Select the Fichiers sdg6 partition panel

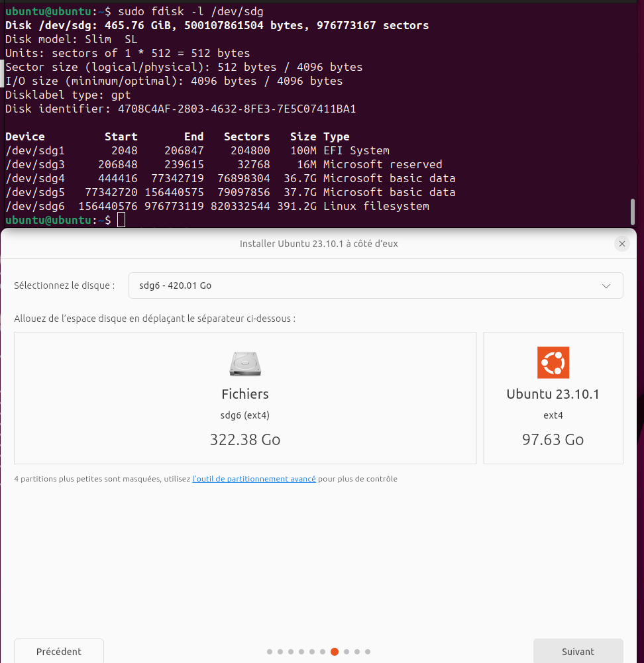tap(245, 398)
